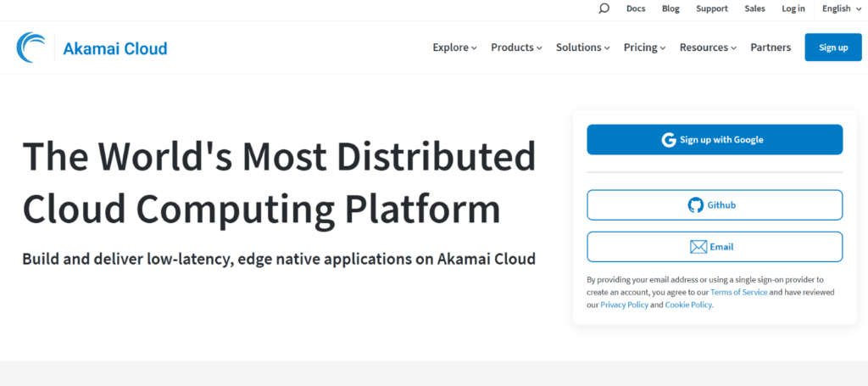Visit the Blog link
The width and height of the screenshot is (868, 386).
(670, 8)
